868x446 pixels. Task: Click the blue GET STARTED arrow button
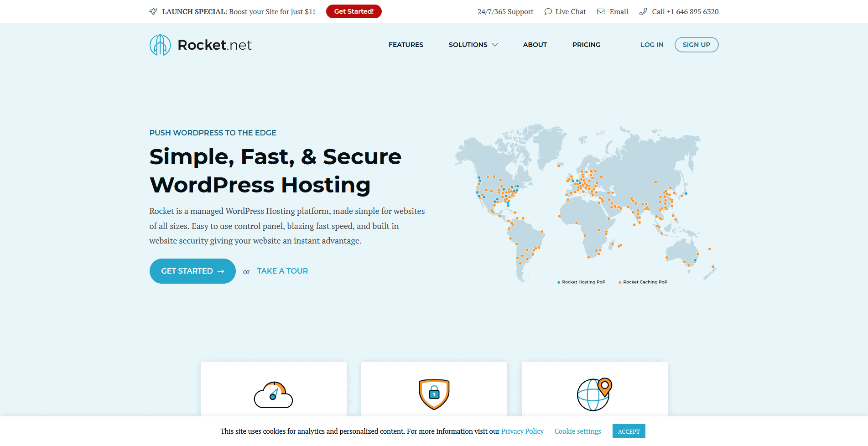[192, 271]
